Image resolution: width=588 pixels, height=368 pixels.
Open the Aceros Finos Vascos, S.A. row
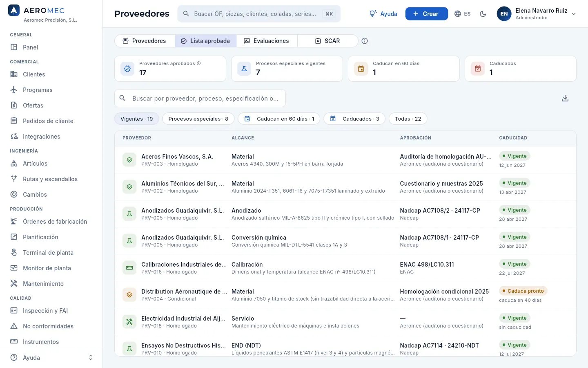click(x=345, y=160)
